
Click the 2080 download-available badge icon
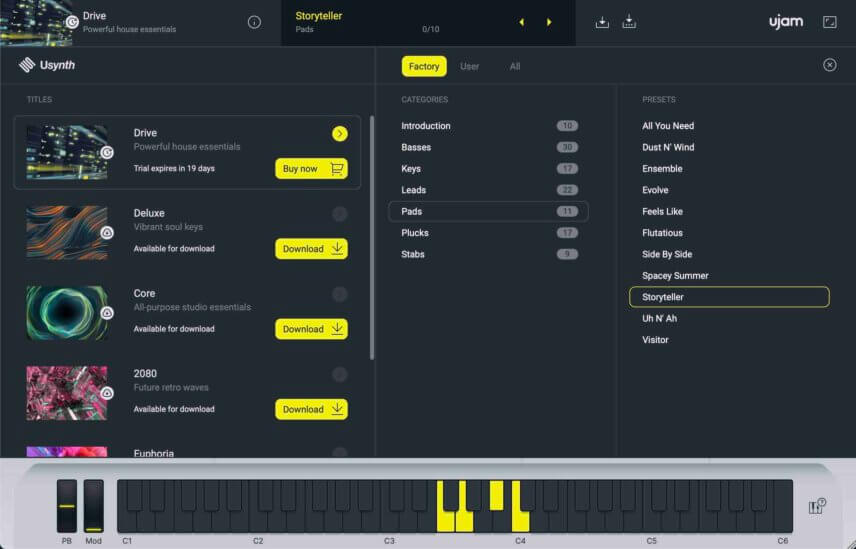click(x=107, y=393)
